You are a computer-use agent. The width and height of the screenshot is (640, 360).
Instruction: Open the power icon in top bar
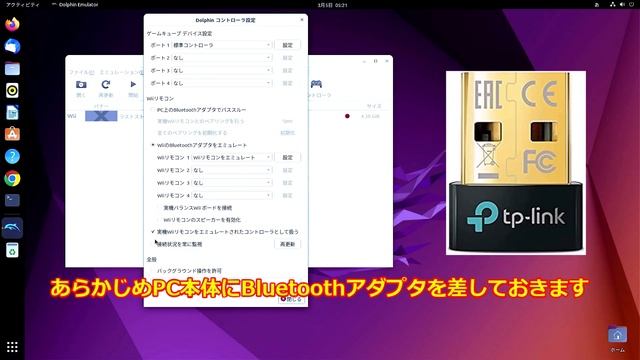click(631, 4)
